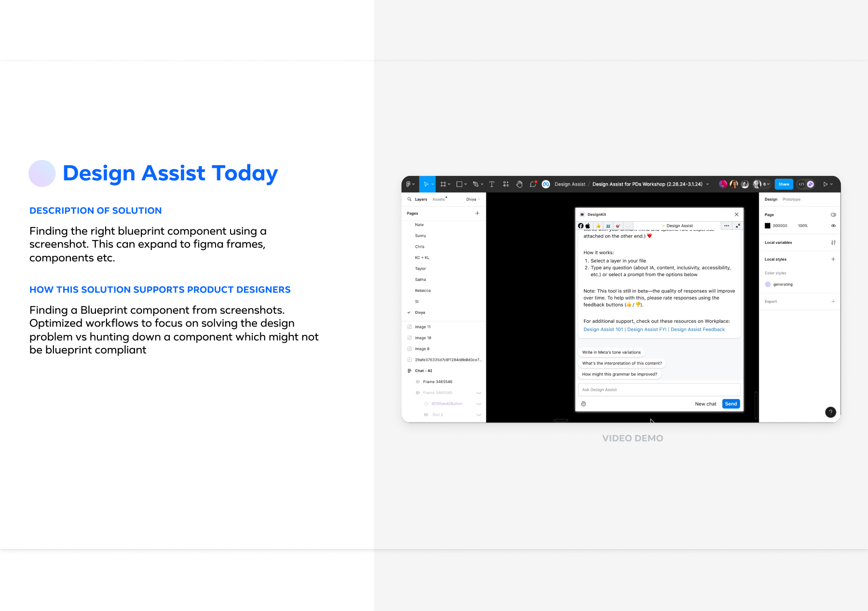Unhide the XDSGenAIButton layer

[x=479, y=404]
